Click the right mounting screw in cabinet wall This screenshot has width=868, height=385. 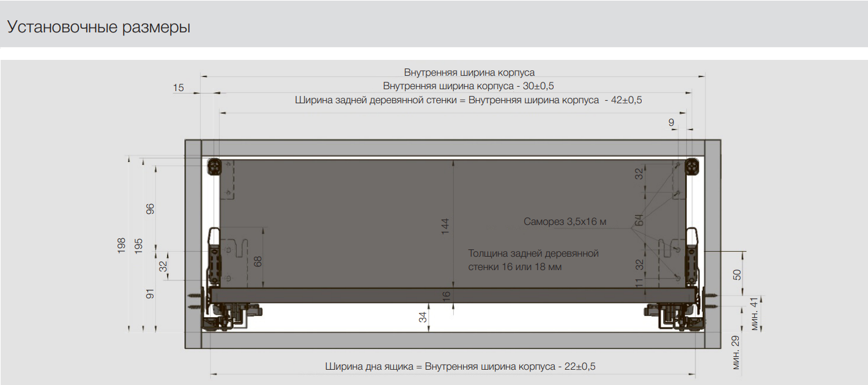[711, 299]
